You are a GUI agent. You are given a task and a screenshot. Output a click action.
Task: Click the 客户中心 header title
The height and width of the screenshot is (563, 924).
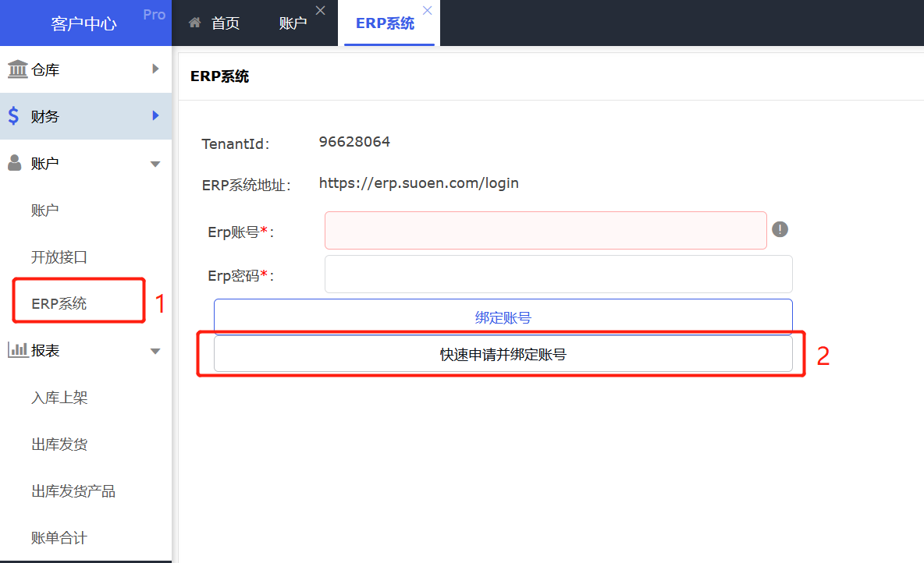point(84,23)
